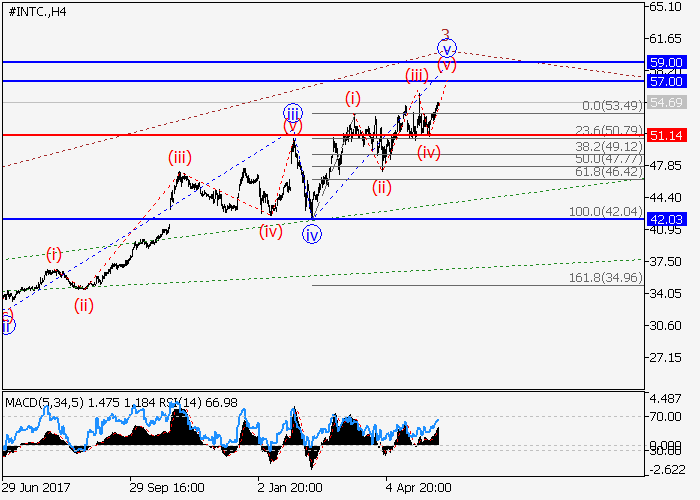Image resolution: width=700 pixels, height=500 pixels.
Task: Select the 161.8(34.96) Fibonacci extension label
Action: tap(606, 277)
